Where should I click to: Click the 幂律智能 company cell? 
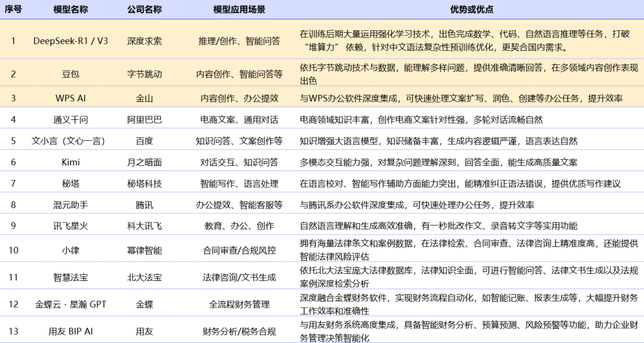point(144,250)
